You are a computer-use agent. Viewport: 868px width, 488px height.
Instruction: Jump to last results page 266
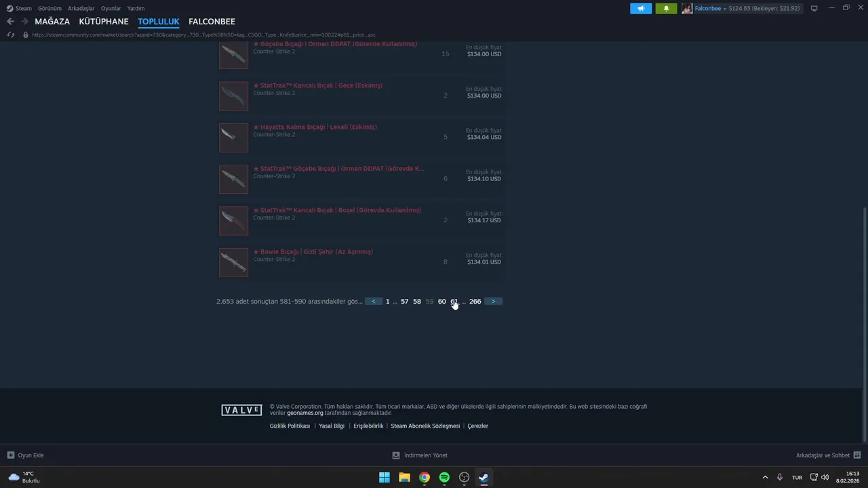(x=475, y=302)
